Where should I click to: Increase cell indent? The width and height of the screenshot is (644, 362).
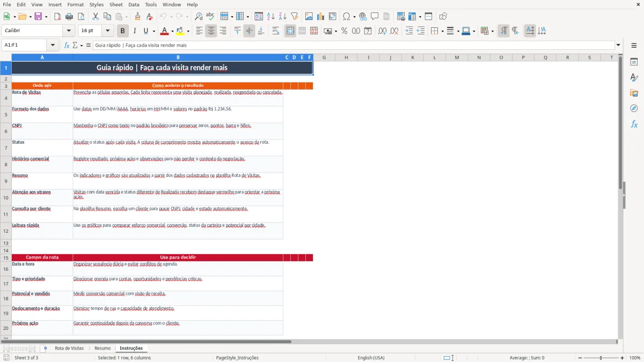click(x=409, y=31)
